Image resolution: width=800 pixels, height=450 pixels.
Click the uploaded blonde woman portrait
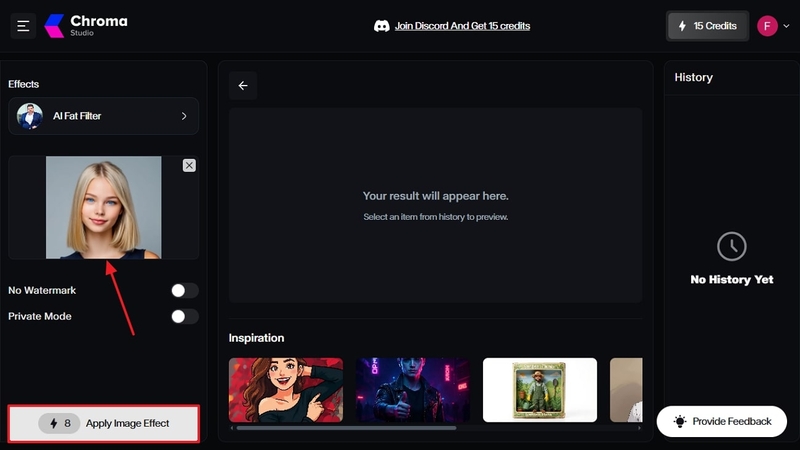point(104,208)
